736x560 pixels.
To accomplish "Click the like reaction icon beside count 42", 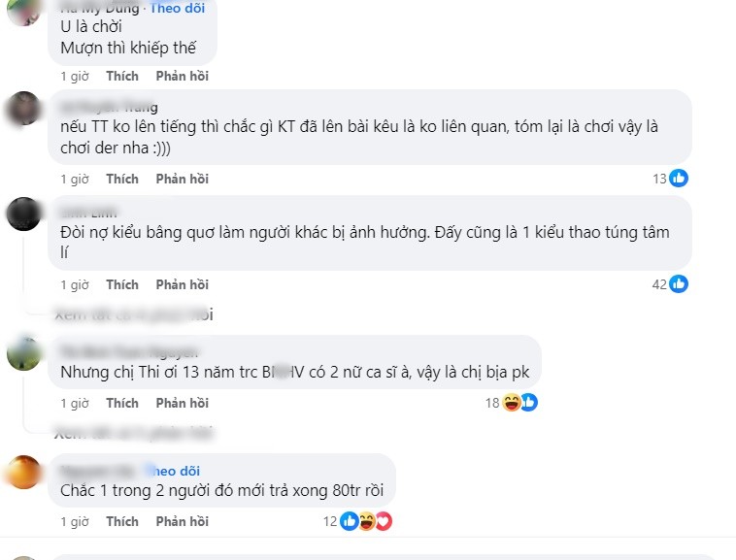I will click(679, 284).
